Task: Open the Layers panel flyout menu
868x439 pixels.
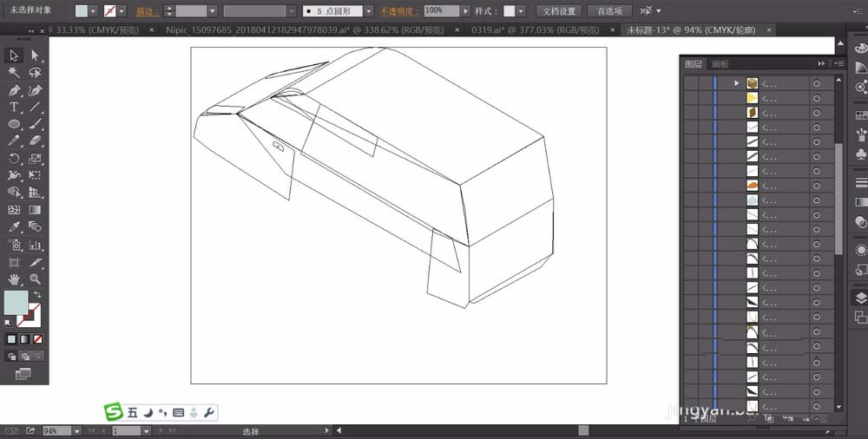Action: click(x=839, y=63)
